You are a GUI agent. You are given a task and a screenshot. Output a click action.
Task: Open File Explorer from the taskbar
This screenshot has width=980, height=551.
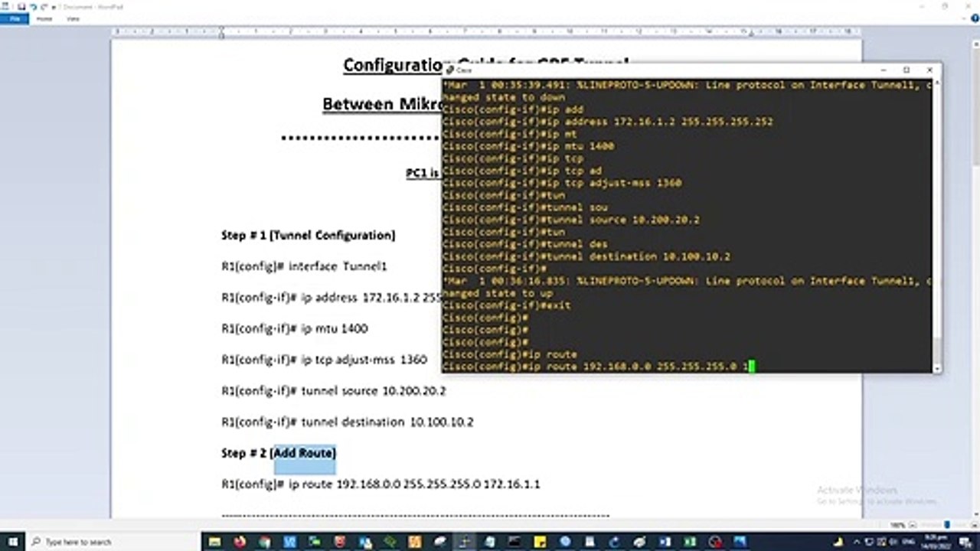(x=217, y=542)
